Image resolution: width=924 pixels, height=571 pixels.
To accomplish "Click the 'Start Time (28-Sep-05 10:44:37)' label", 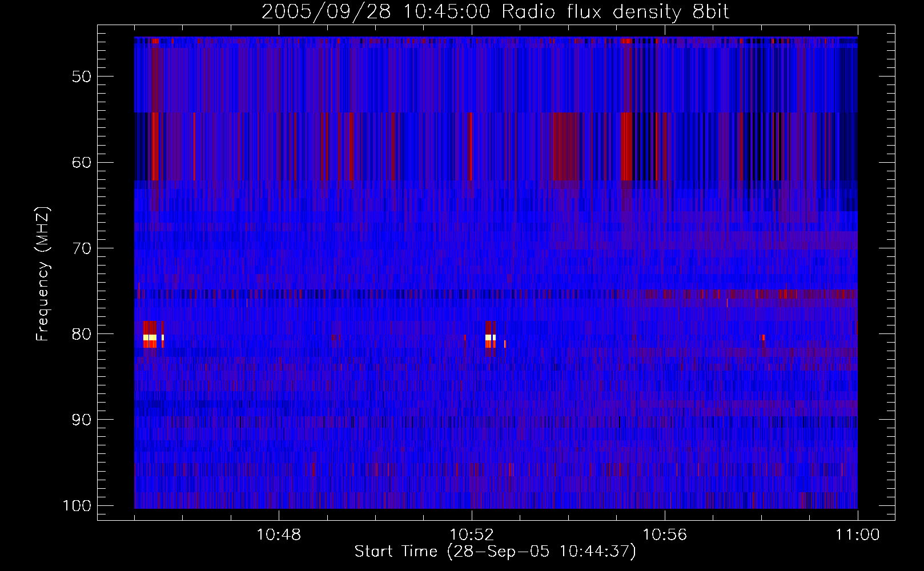I will pos(495,552).
